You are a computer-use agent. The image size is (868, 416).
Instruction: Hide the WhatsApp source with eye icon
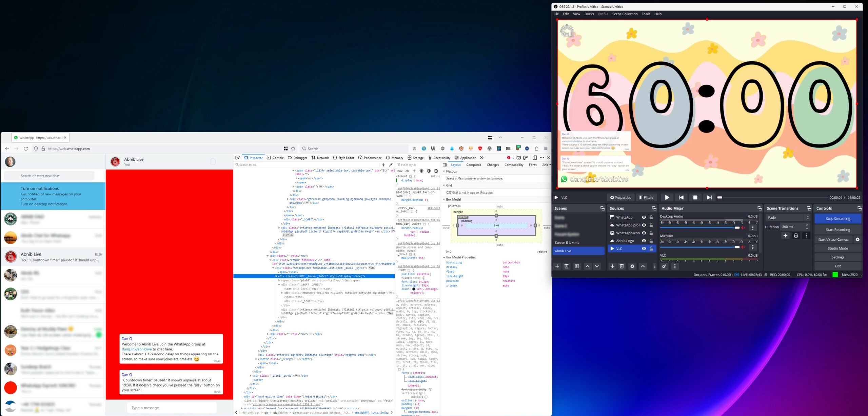click(644, 217)
